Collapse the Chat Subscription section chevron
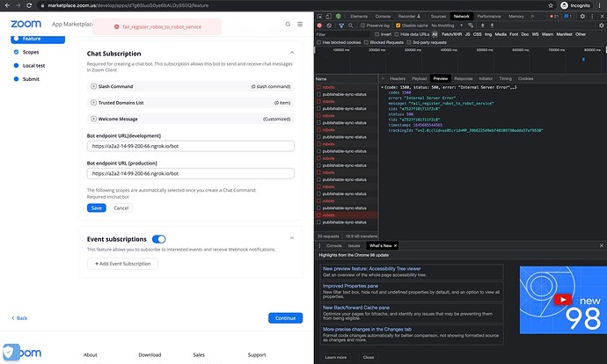This screenshot has width=607, height=364. click(x=292, y=53)
